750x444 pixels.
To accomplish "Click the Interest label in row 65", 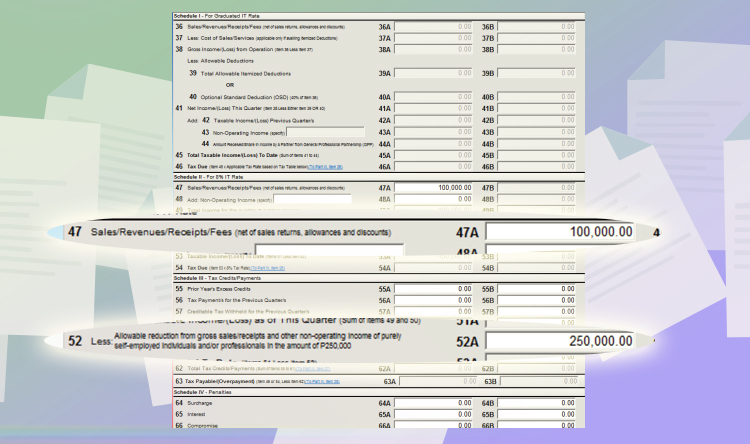I will coord(196,414).
